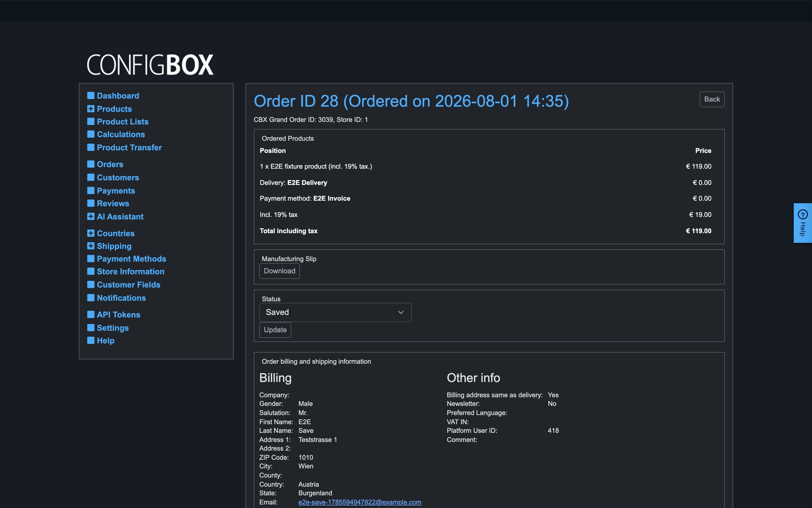Click the E2E fixture product row text
Image resolution: width=812 pixels, height=508 pixels.
[x=316, y=166]
